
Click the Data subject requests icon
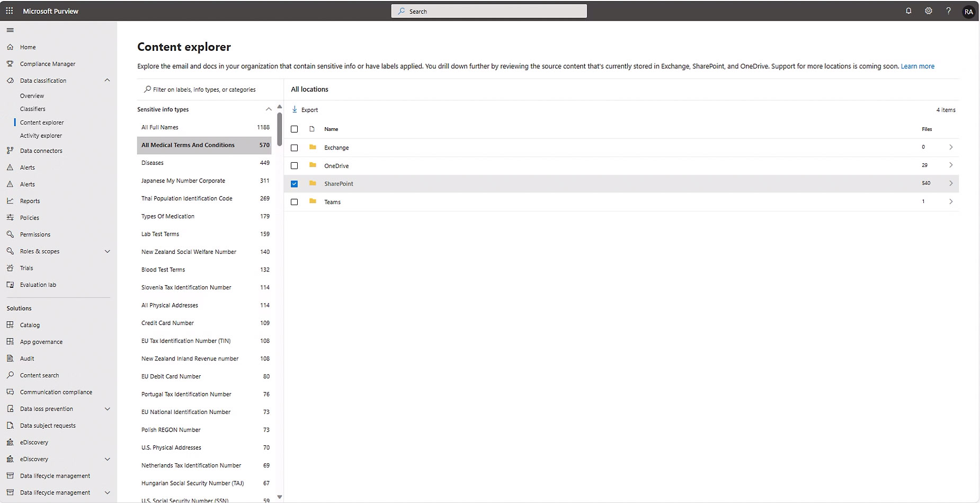click(x=10, y=426)
